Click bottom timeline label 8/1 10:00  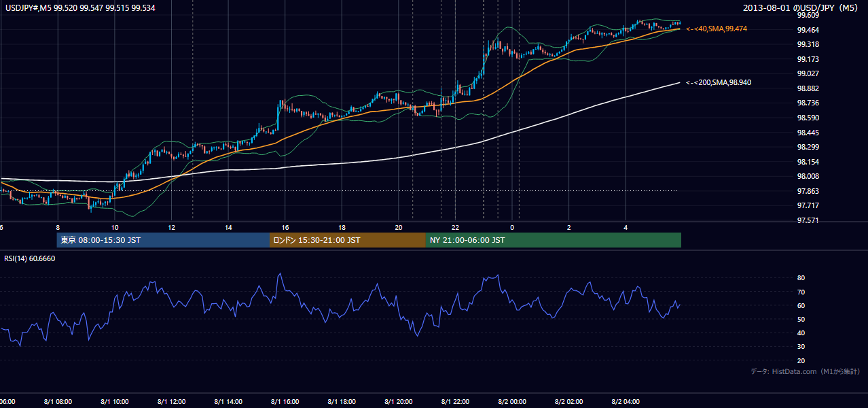[x=115, y=402]
